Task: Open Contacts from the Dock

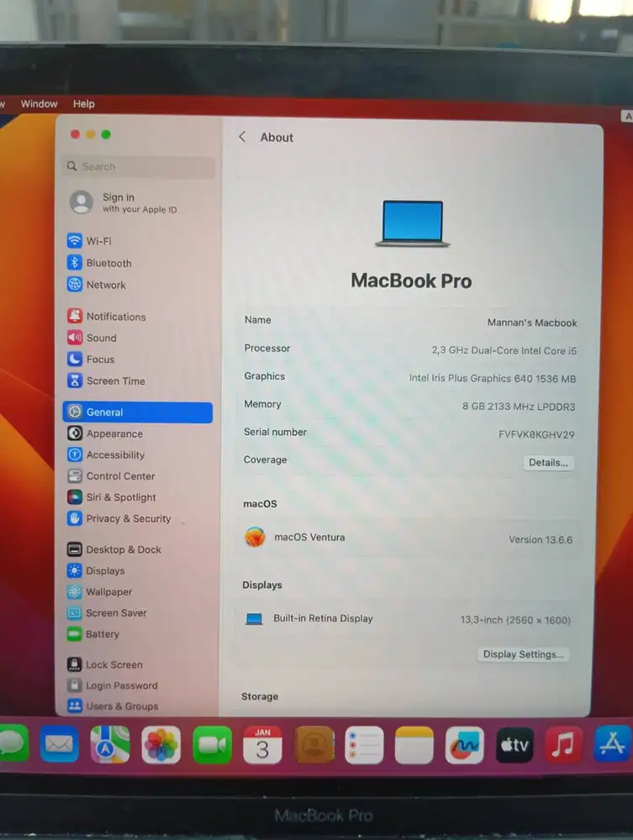Action: 314,744
